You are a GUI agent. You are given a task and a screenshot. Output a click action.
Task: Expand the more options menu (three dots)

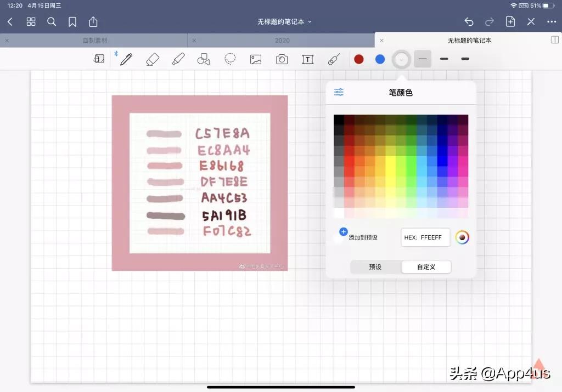[x=552, y=22]
